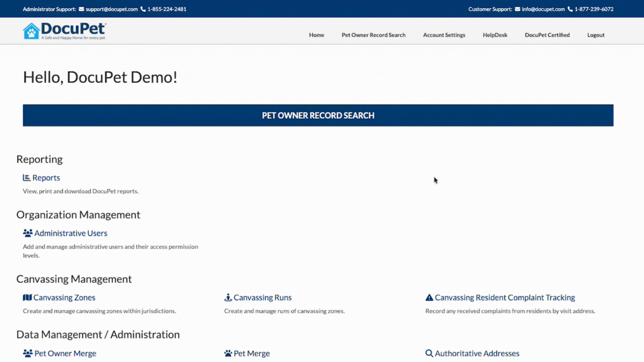Click the blue PET OWNER RECORD SEARCH button
Image resolution: width=644 pixels, height=362 pixels.
click(318, 115)
